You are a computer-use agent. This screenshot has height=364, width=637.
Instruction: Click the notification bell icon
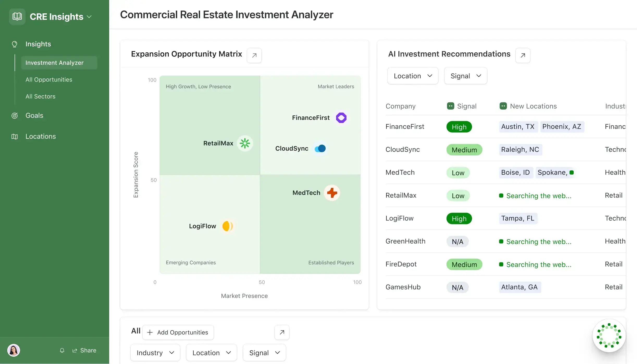62,350
